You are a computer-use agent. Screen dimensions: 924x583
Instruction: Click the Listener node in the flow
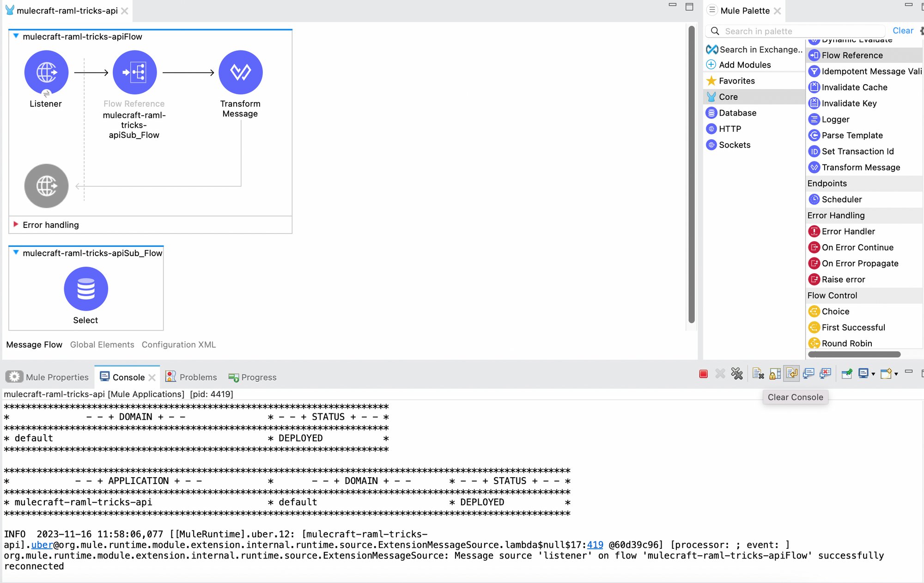point(46,73)
